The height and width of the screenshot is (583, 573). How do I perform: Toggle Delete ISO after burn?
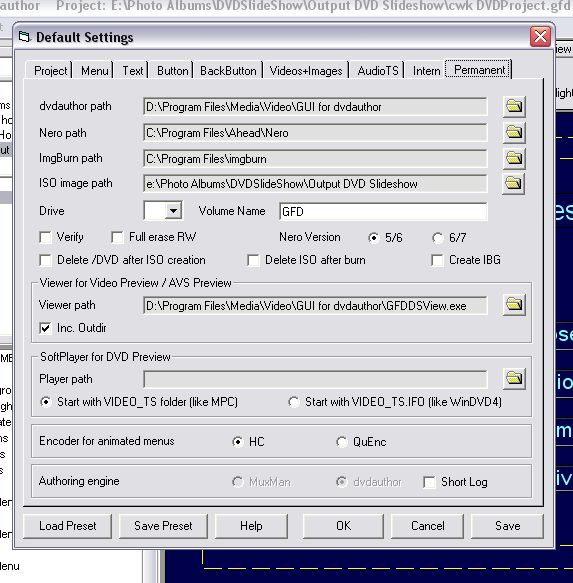click(x=253, y=260)
